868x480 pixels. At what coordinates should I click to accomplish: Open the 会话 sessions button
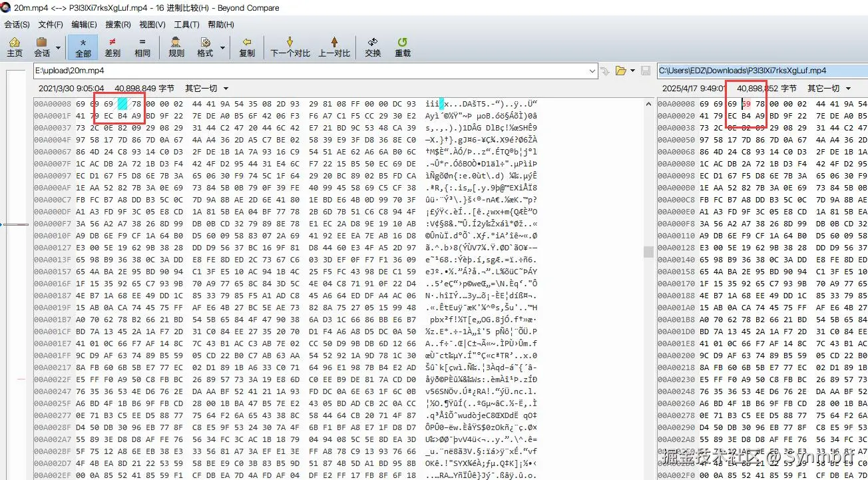[42, 47]
